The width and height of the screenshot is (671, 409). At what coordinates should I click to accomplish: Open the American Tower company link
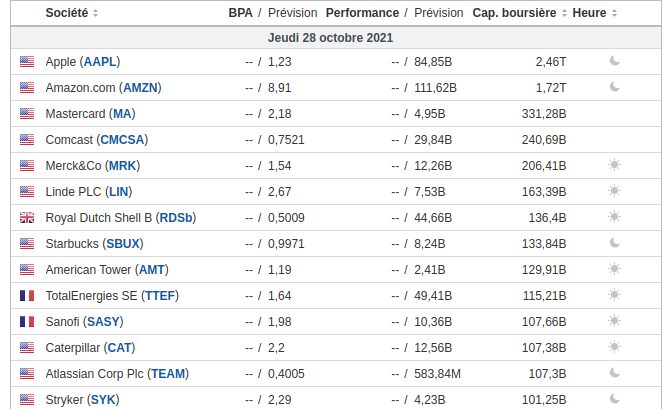[x=89, y=269]
